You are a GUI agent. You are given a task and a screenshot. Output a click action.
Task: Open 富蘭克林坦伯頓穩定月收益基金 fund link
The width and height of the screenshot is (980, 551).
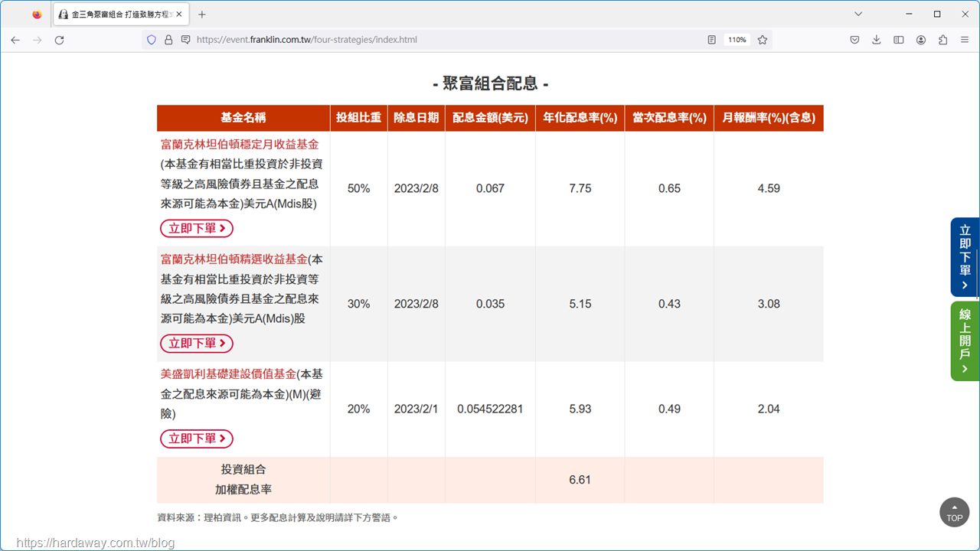(x=240, y=144)
